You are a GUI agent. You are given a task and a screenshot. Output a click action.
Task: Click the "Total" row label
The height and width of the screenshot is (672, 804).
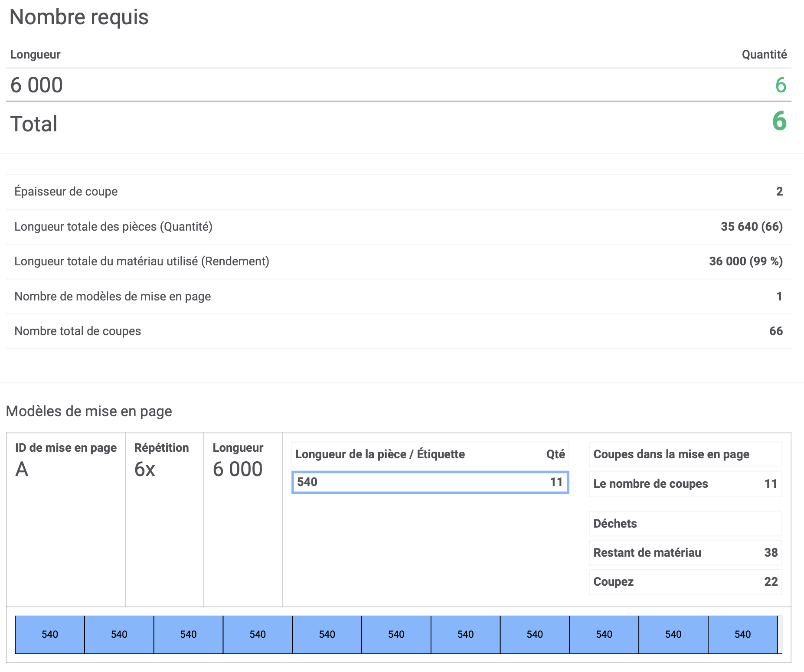click(x=34, y=124)
